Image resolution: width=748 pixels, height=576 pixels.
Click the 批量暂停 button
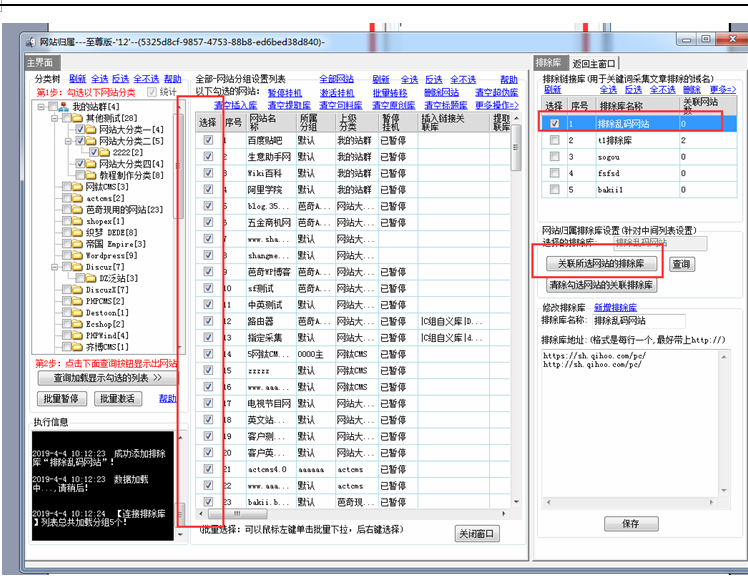coord(62,398)
